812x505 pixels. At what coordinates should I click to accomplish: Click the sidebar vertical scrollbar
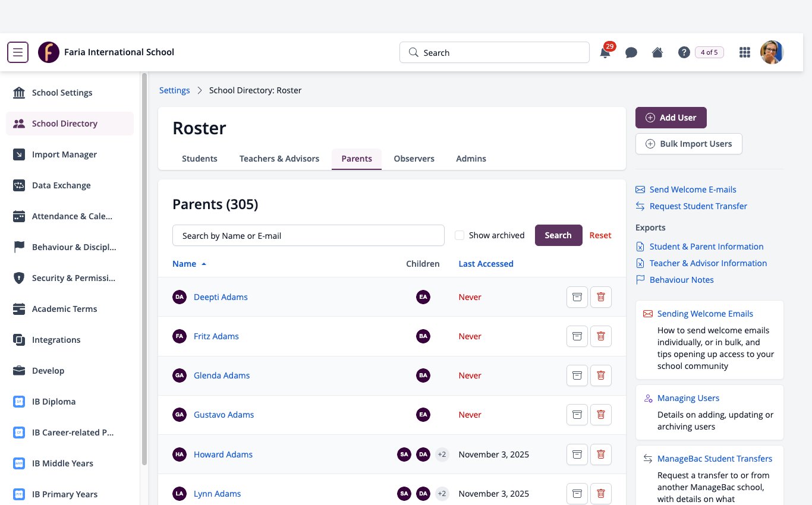click(x=144, y=269)
